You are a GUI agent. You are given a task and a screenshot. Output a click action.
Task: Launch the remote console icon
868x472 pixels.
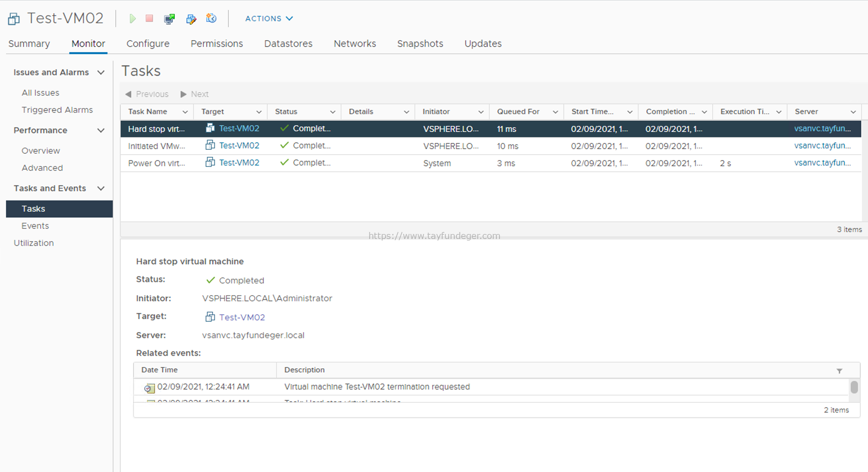point(169,19)
